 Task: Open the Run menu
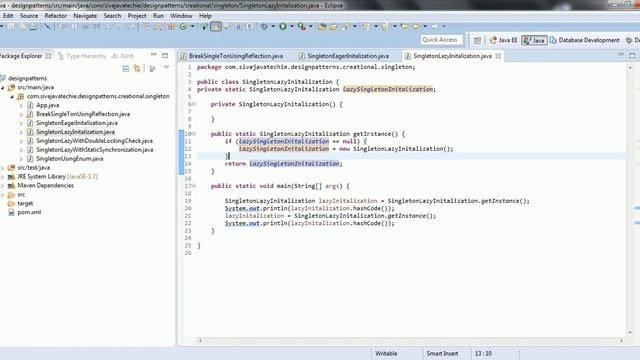point(158,16)
